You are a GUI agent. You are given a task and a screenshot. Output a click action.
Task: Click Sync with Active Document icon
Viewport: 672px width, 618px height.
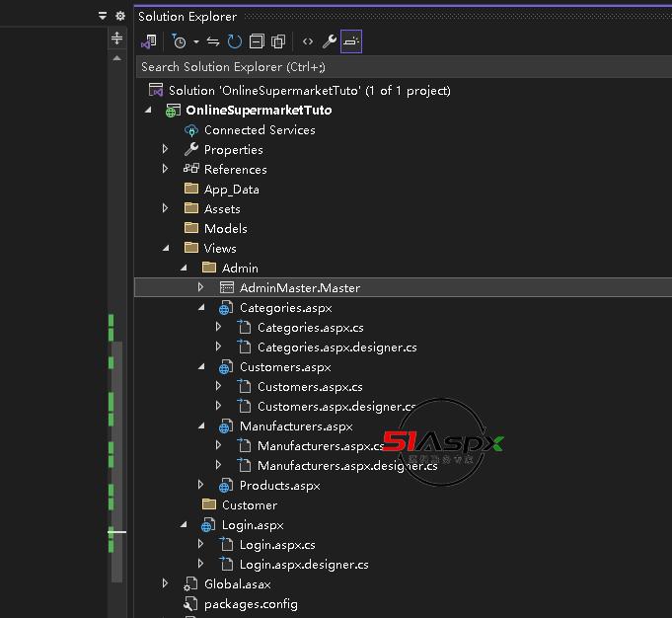213,41
